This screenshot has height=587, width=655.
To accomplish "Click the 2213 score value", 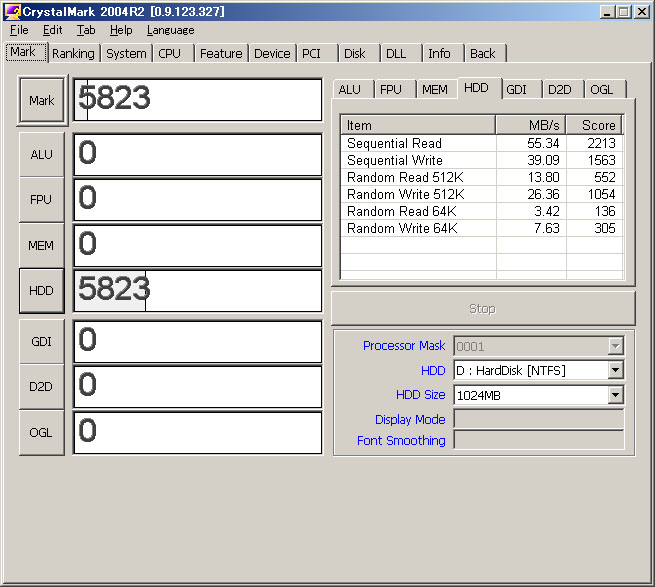I will point(602,143).
